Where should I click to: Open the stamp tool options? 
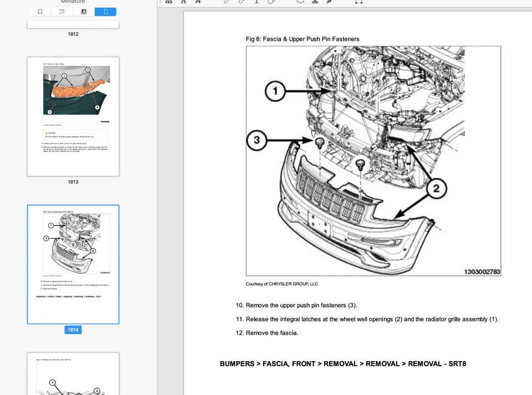click(x=315, y=2)
